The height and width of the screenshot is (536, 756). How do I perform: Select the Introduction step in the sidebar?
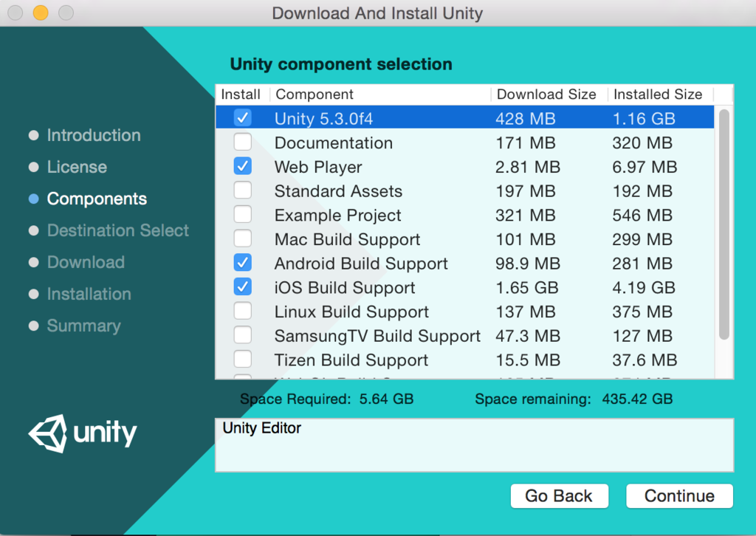coord(93,135)
